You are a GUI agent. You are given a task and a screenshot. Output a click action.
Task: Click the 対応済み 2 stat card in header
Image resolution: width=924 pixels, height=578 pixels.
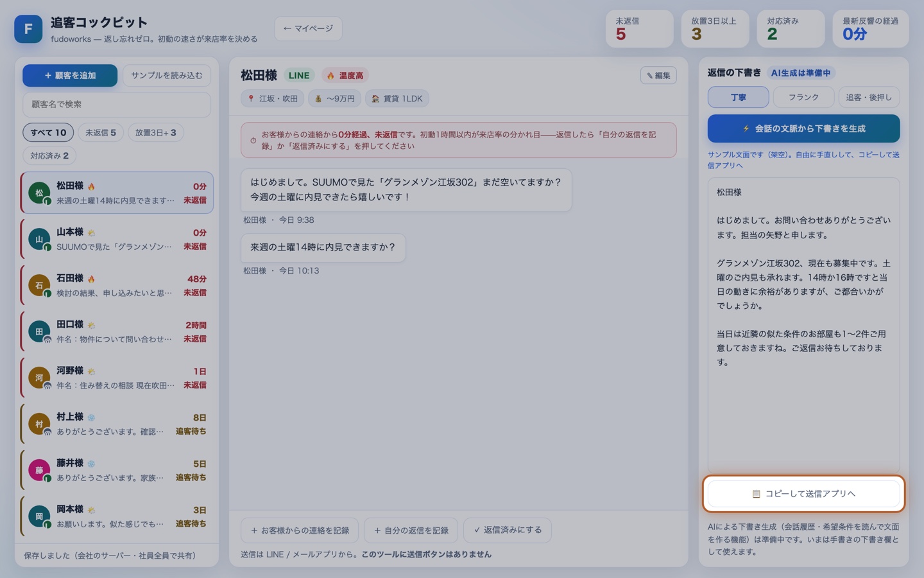pyautogui.click(x=791, y=29)
